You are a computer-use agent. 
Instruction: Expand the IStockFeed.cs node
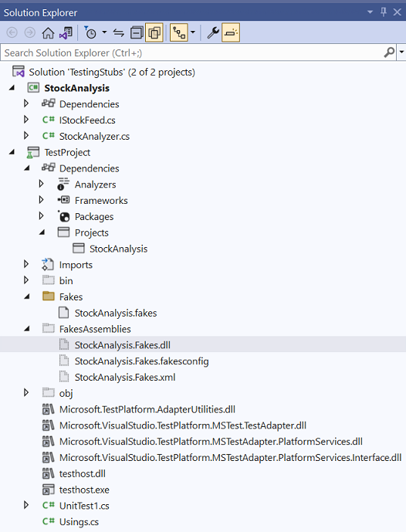[26, 120]
